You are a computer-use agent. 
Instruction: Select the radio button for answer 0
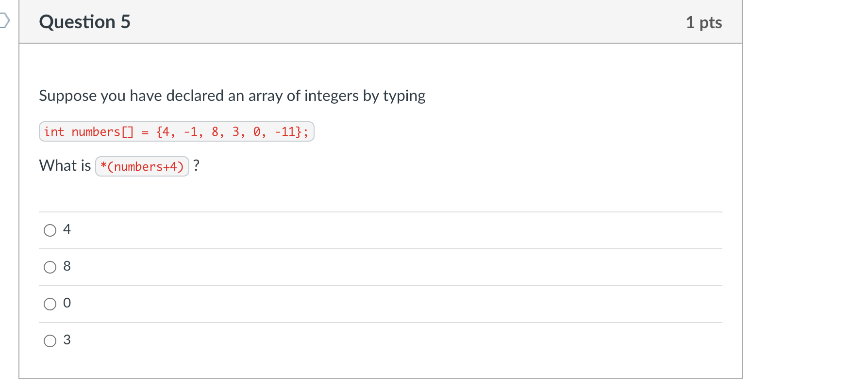50,304
